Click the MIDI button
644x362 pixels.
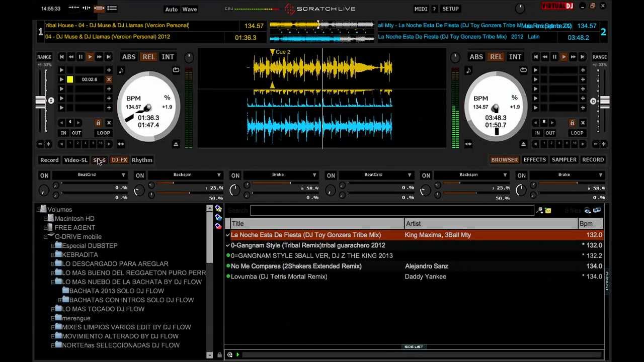[421, 9]
